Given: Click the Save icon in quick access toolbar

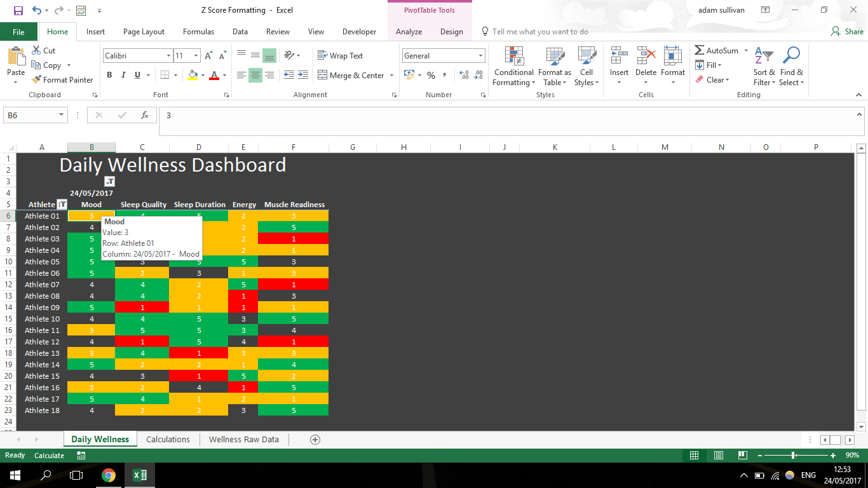Looking at the screenshot, I should point(18,11).
